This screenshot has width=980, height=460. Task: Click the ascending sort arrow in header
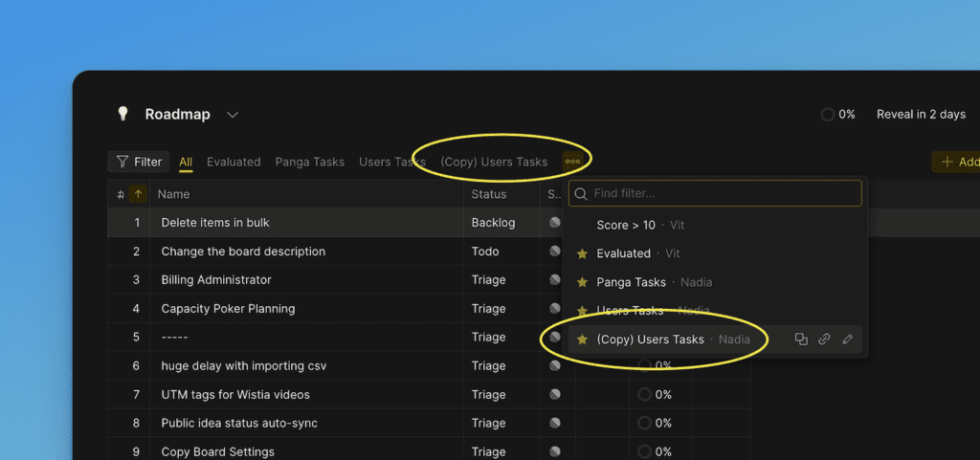coord(138,194)
